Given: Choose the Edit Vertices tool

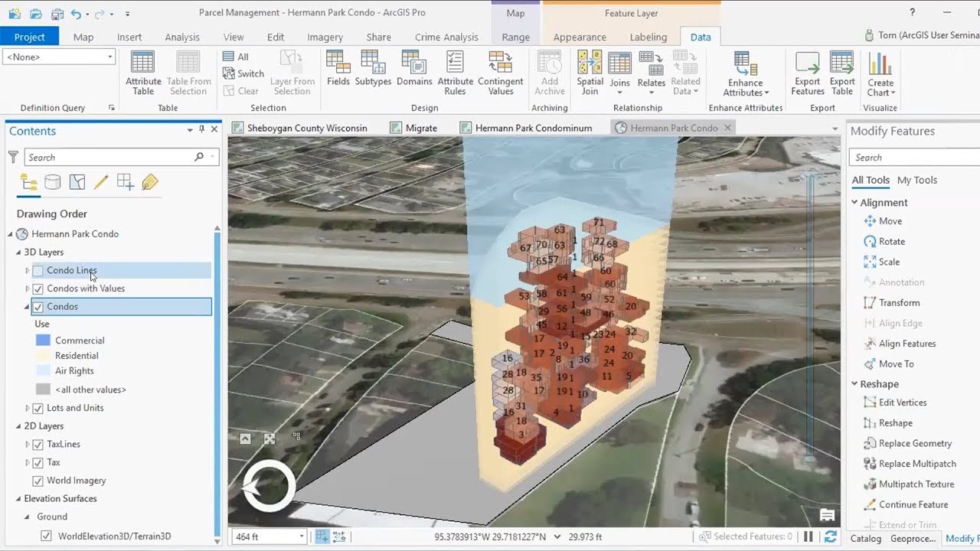Looking at the screenshot, I should (x=895, y=403).
